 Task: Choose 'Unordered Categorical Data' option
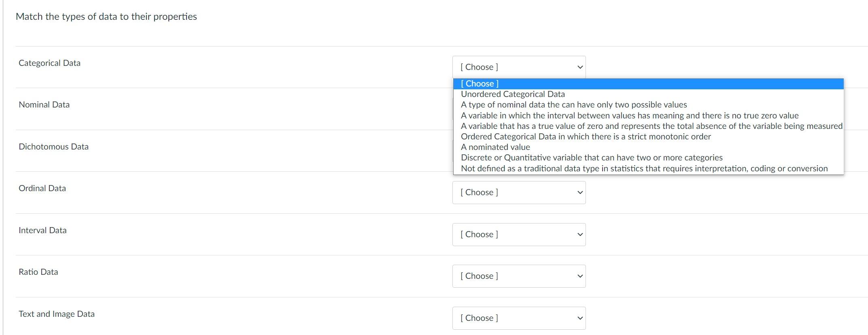(x=648, y=94)
